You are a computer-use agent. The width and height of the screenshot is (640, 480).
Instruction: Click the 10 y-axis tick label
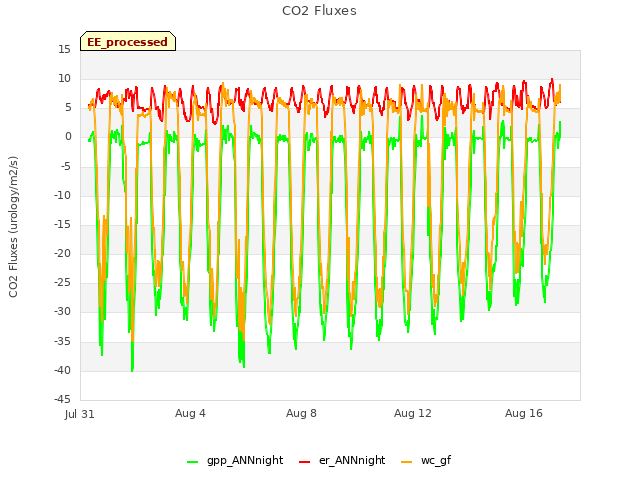64,78
